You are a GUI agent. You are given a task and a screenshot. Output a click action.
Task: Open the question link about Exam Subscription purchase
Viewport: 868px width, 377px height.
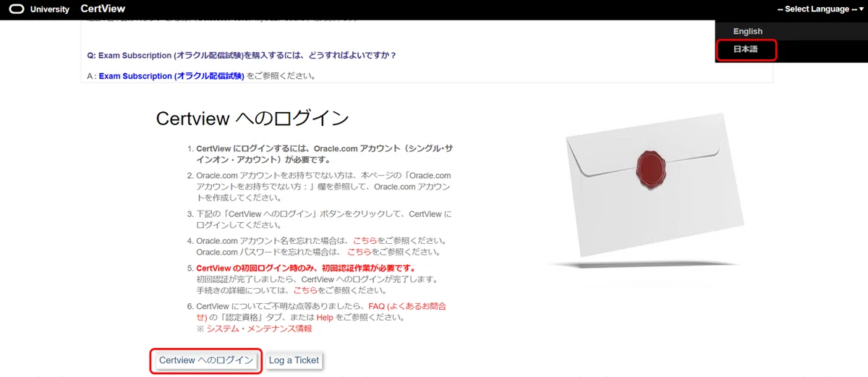pyautogui.click(x=241, y=55)
